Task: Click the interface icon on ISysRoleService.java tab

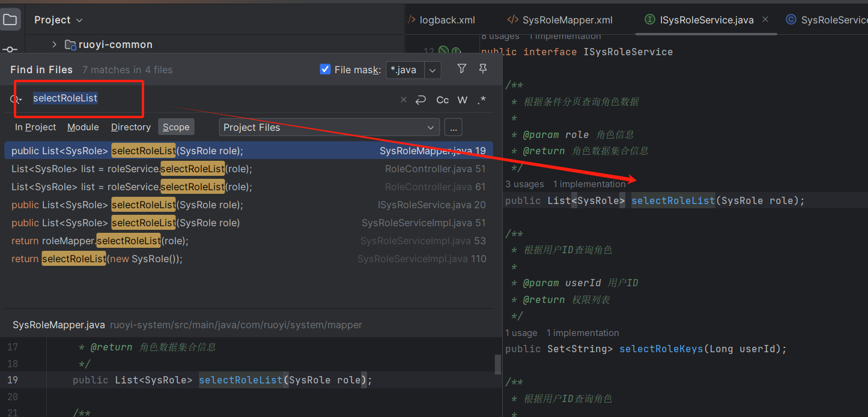Action: [649, 20]
